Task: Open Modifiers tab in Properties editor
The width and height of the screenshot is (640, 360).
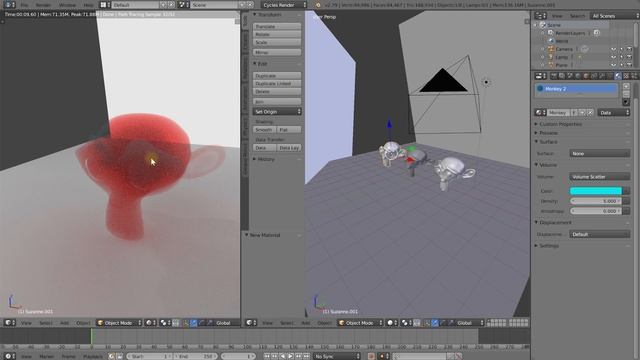Action: pos(602,76)
